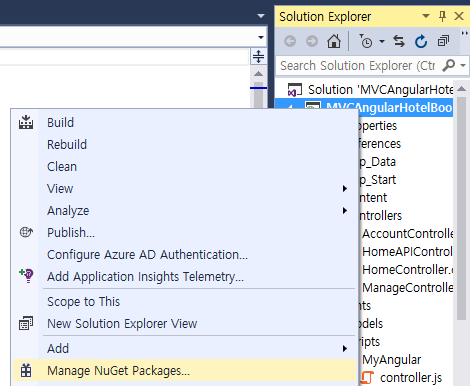Viewport: 470px width, 386px height.
Task: Choose Clean in the context menu
Action: 184,166
